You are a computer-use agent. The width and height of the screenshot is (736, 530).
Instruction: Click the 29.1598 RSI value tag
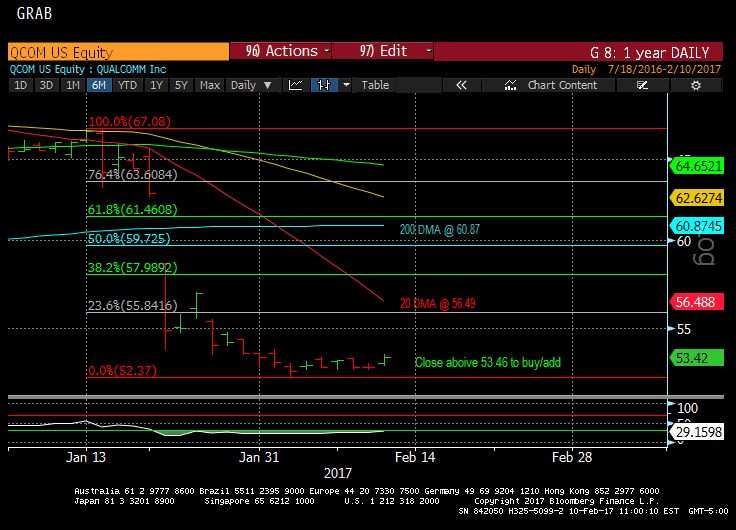[697, 432]
